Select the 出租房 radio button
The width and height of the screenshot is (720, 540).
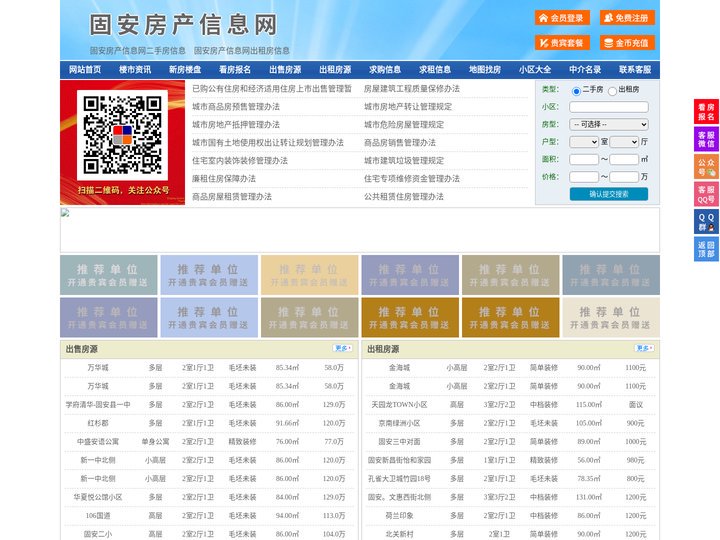(612, 91)
